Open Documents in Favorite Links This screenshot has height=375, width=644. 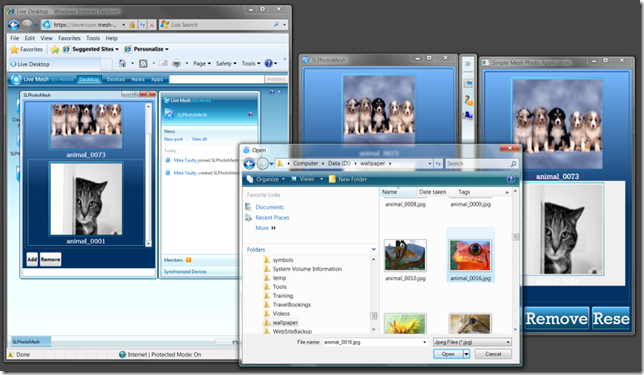coord(269,207)
